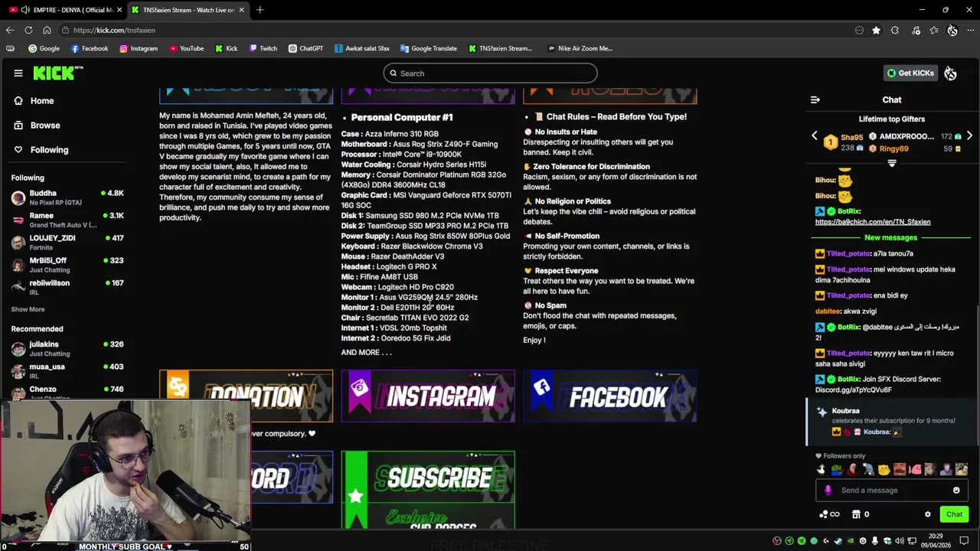This screenshot has height=551, width=980.
Task: Insert the pink fish emote from quick emotes
Action: pos(916,470)
